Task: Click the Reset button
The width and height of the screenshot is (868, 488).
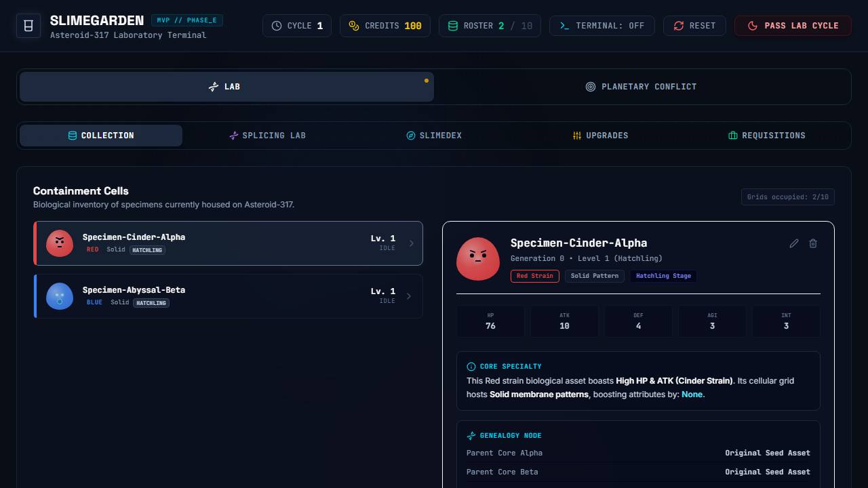Action: 694,26
